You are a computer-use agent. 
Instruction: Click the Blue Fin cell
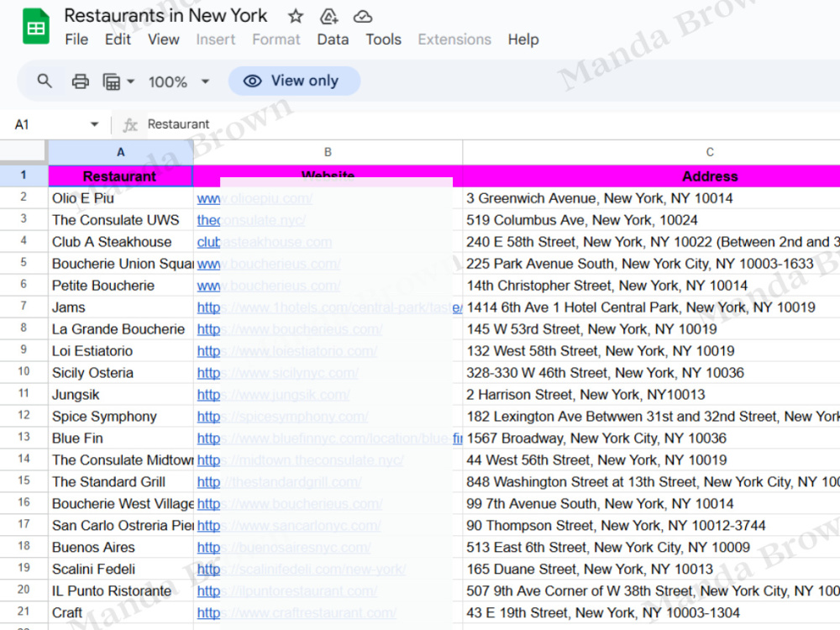120,438
